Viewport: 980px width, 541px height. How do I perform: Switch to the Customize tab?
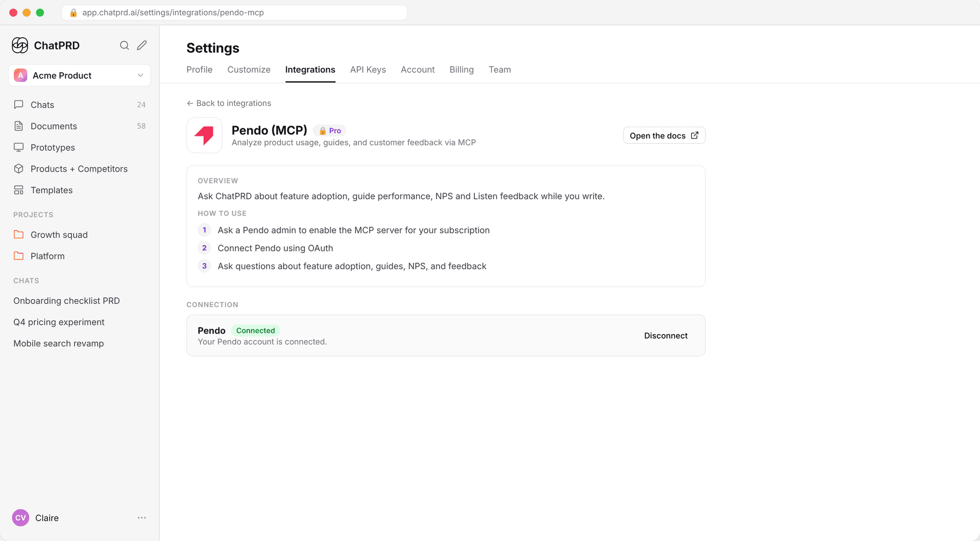249,69
